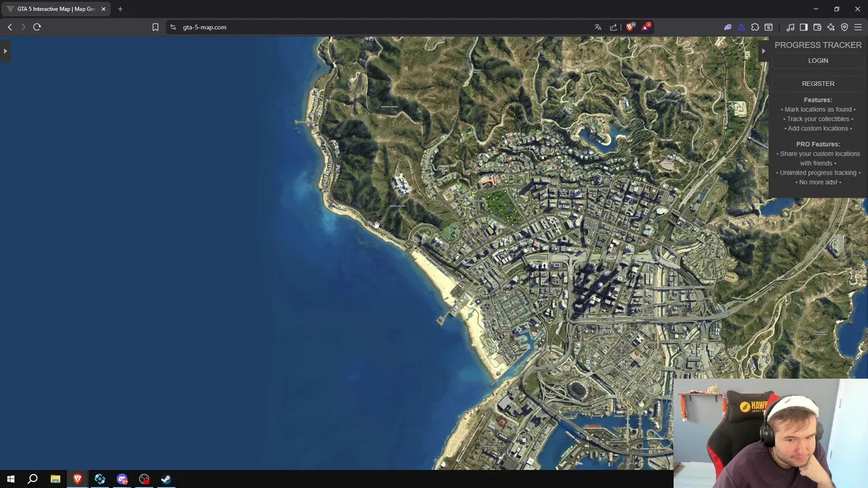The height and width of the screenshot is (488, 868).
Task: Open OBS Studio from the taskbar
Action: coord(144,479)
